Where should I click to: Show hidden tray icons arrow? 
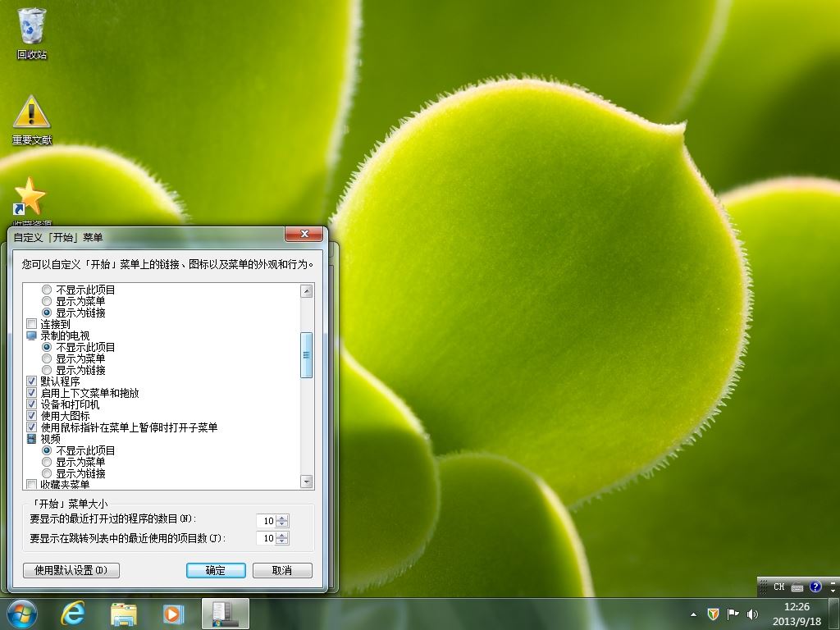click(694, 614)
